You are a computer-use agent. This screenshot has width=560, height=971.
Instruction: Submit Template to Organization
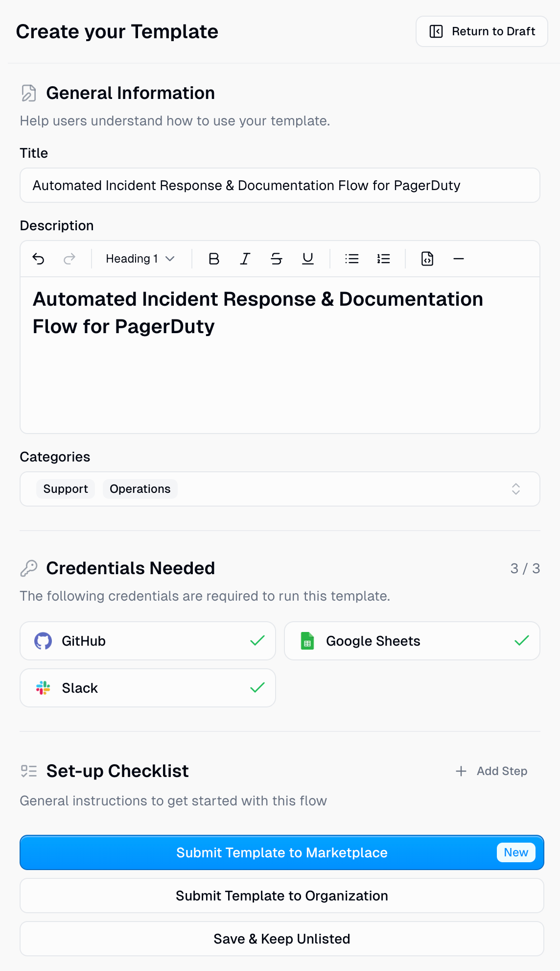[282, 896]
